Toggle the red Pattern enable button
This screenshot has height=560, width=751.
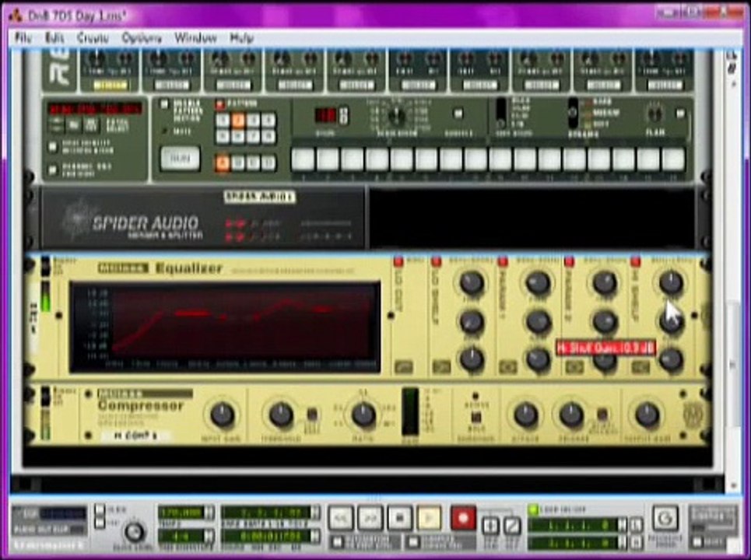[x=219, y=103]
